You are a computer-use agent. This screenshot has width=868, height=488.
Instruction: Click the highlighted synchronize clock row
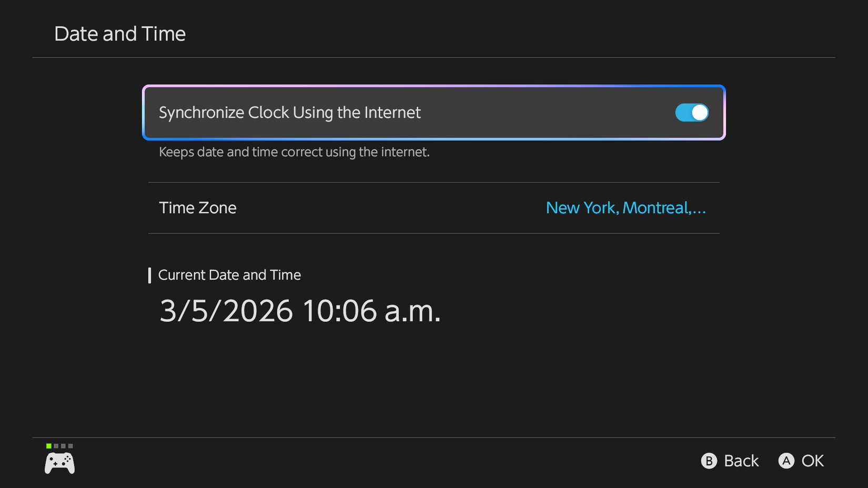pos(433,113)
